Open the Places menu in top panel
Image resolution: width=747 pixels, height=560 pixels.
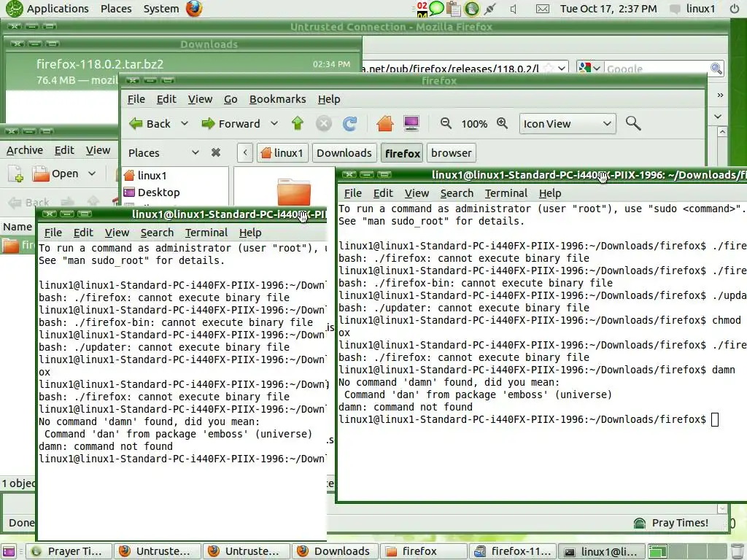pos(116,9)
